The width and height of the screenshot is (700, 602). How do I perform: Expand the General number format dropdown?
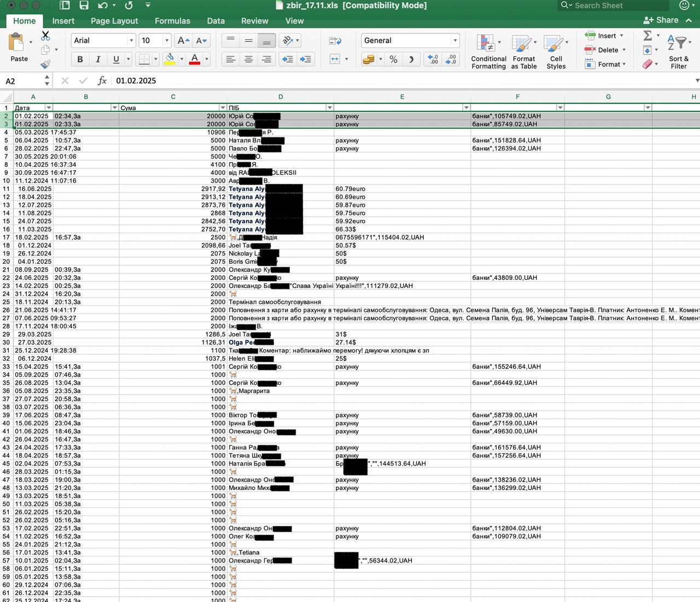coord(454,40)
